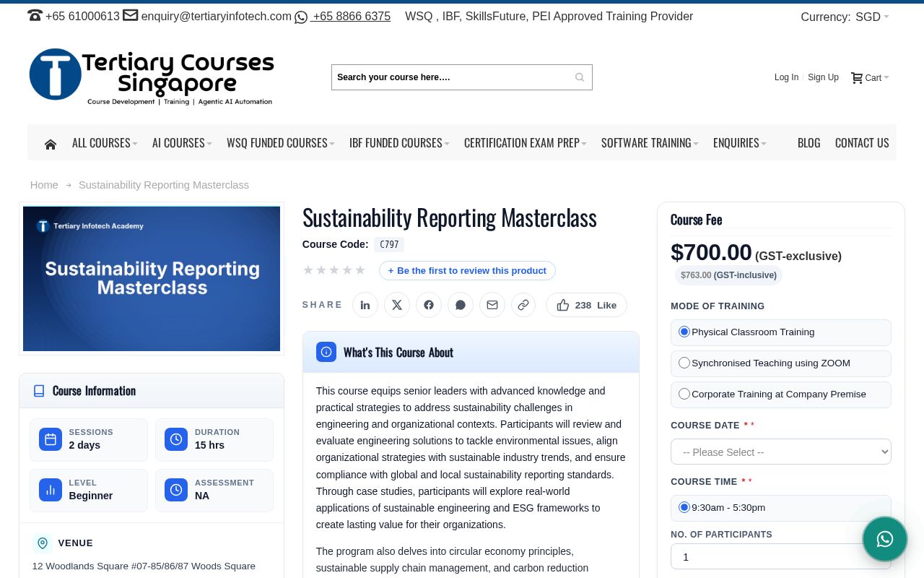Viewport: 924px width, 578px height.
Task: Click the info icon beside What's This Course About
Action: [326, 352]
